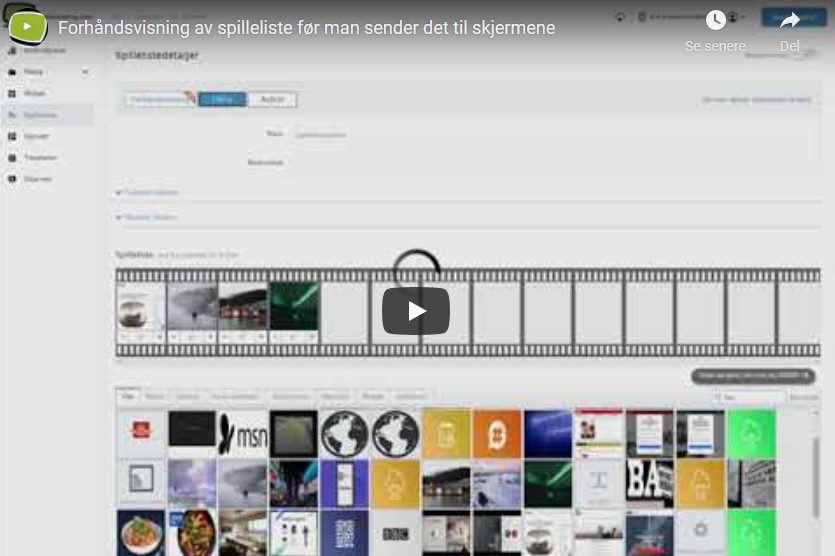Expand the folder item chevron in sidebar
The image size is (835, 556).
[85, 72]
